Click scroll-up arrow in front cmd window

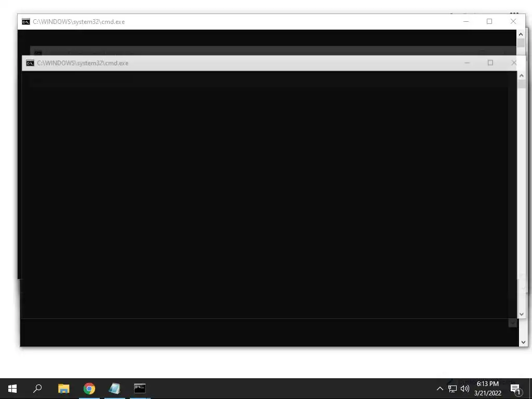pyautogui.click(x=522, y=76)
